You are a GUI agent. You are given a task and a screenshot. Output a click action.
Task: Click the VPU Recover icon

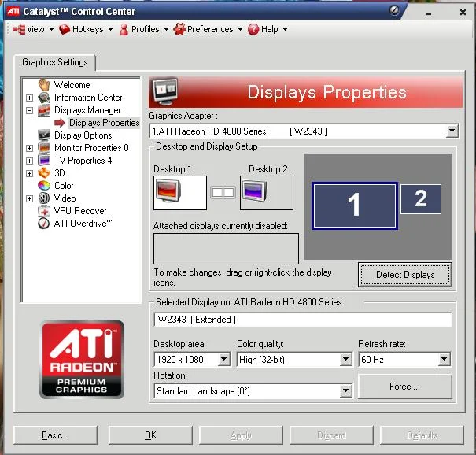point(44,211)
